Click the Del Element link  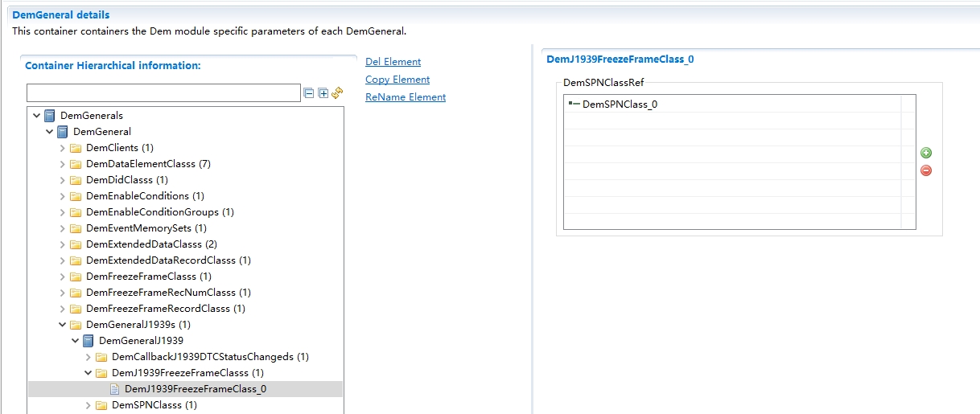pyautogui.click(x=393, y=62)
